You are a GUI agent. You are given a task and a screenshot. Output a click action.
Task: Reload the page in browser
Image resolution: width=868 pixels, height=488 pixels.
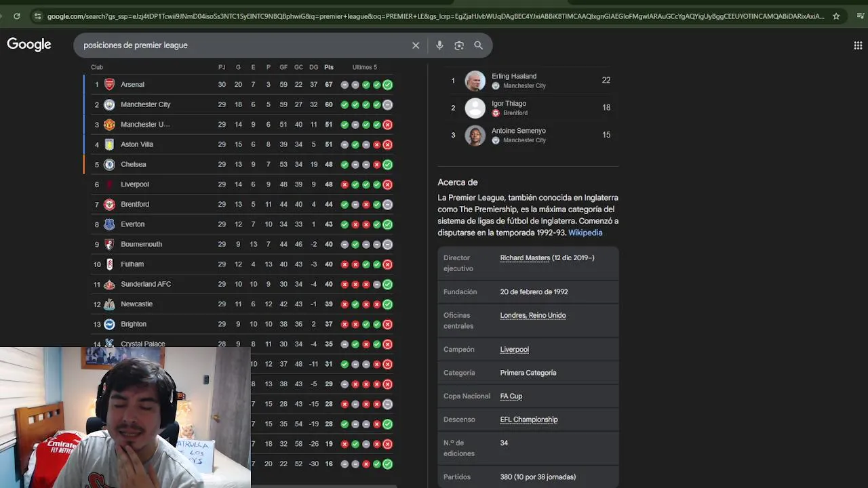pos(17,16)
